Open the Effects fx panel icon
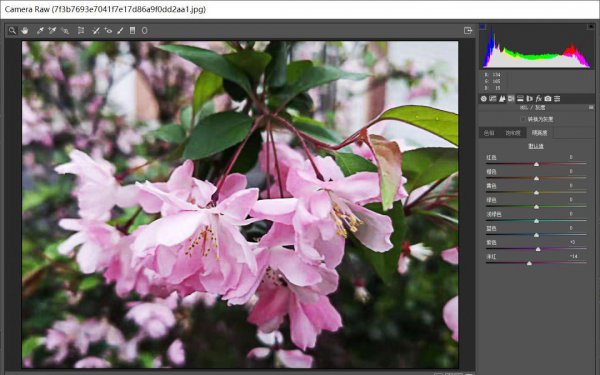This screenshot has width=600, height=375. coord(539,99)
